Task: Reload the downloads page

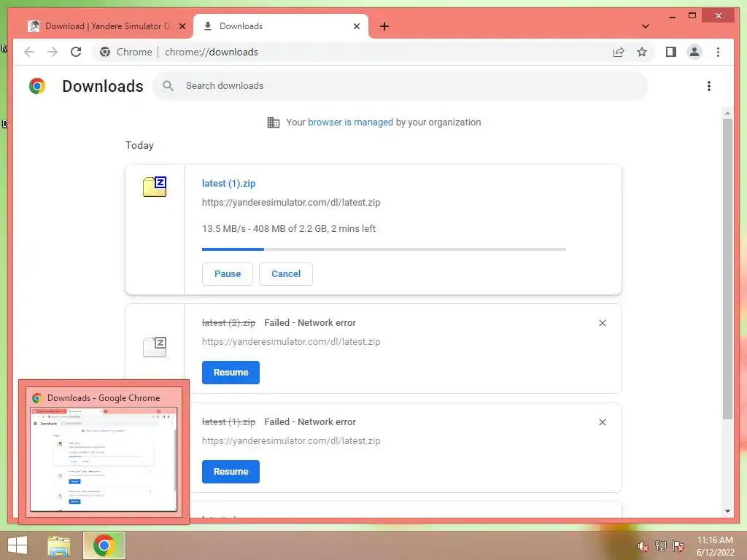Action: tap(76, 52)
